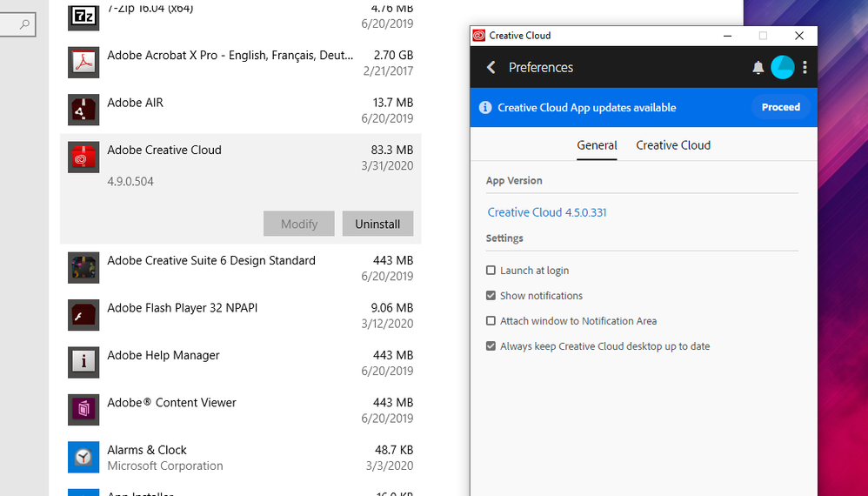Click the 3/12/2020 install date
The height and width of the screenshot is (496, 868).
[x=387, y=324]
